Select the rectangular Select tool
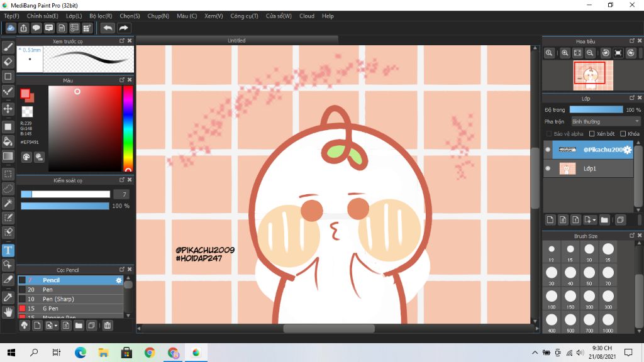The height and width of the screenshot is (362, 644). [8, 174]
